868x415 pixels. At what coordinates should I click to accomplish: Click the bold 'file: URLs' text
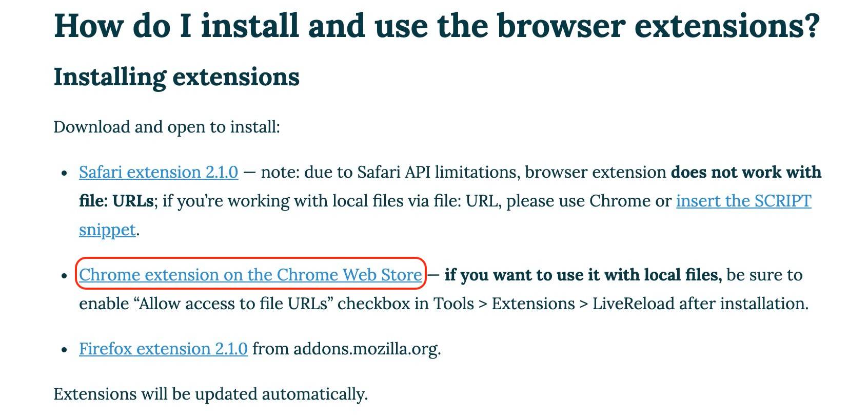(x=116, y=201)
